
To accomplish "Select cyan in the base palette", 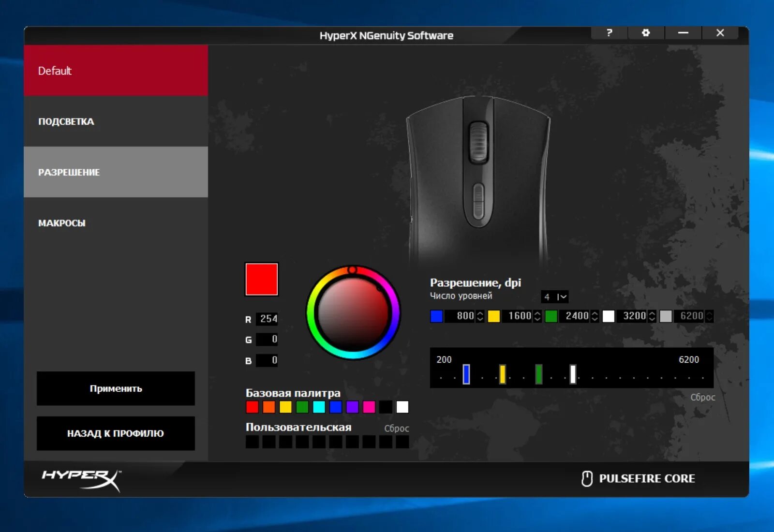I will tap(319, 407).
